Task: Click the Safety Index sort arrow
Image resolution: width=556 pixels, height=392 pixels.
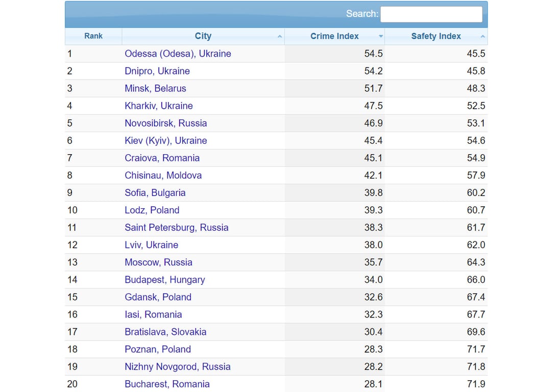Action: point(482,37)
